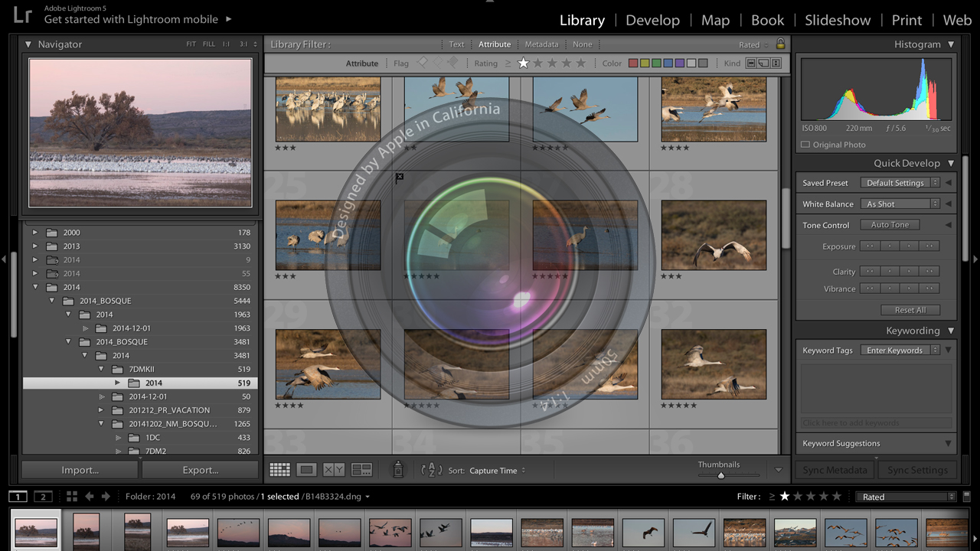Show main window button 1
Screen dimensions: 980x551
pyautogui.click(x=18, y=497)
